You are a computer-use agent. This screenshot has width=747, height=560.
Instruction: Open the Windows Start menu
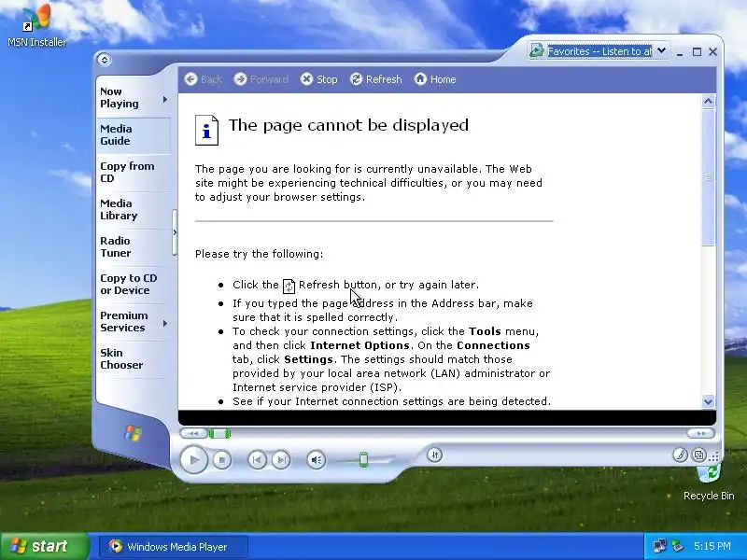click(x=44, y=546)
